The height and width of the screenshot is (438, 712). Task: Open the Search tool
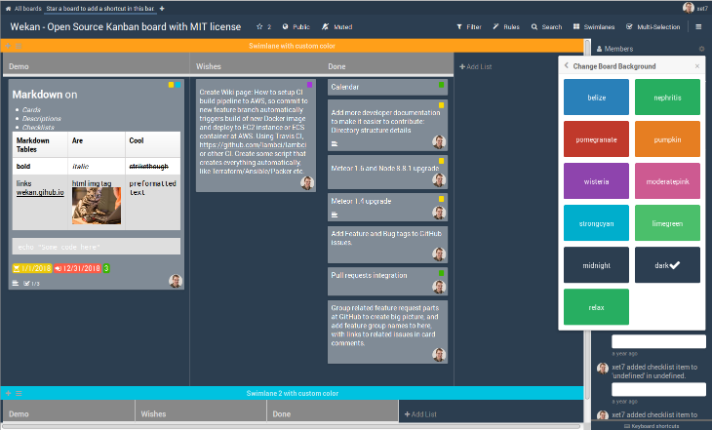pyautogui.click(x=547, y=27)
